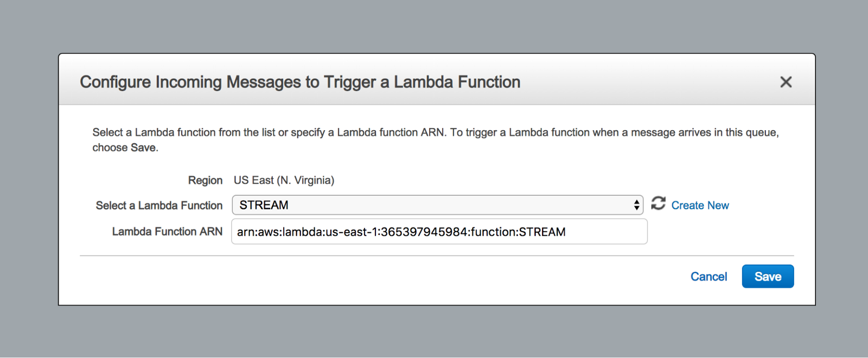
Task: Click the Lambda Function ARN label
Action: (x=167, y=232)
